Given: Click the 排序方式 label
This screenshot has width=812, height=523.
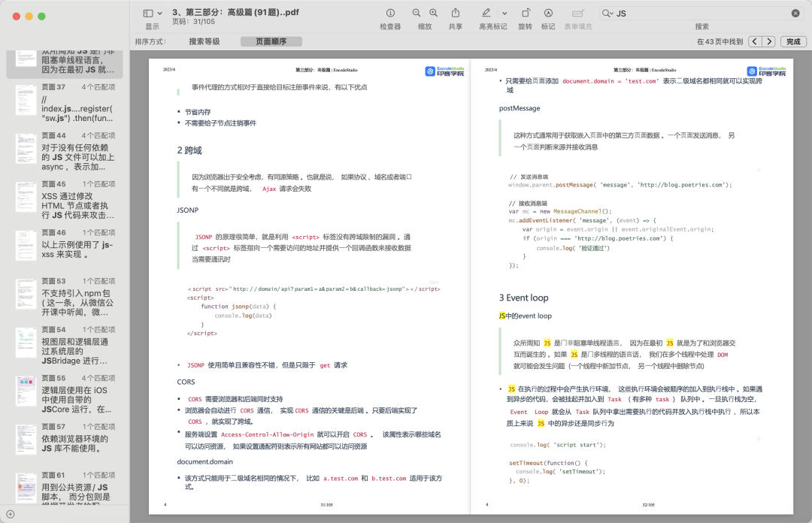Looking at the screenshot, I should [x=150, y=41].
